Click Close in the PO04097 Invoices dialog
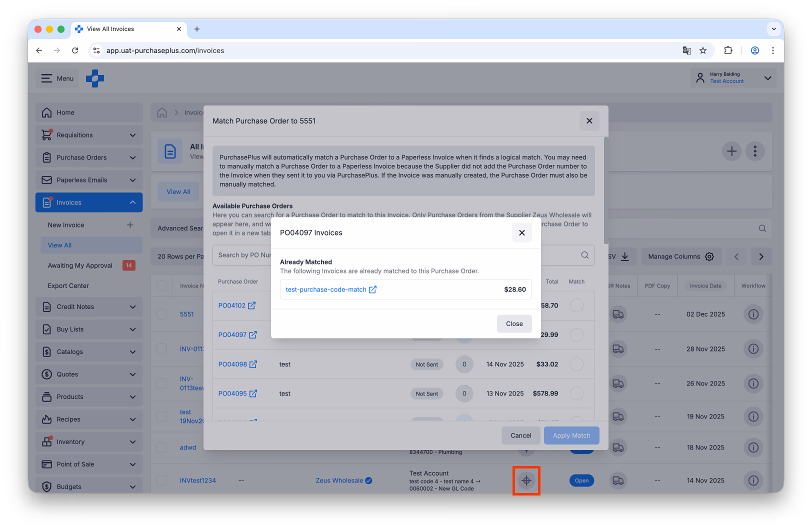This screenshot has height=530, width=812. [x=514, y=324]
